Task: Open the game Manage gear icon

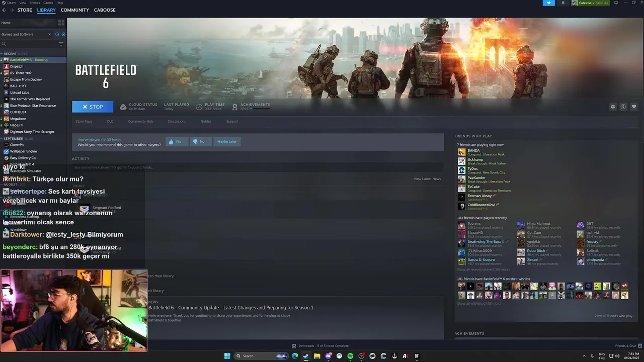Action: pos(613,107)
